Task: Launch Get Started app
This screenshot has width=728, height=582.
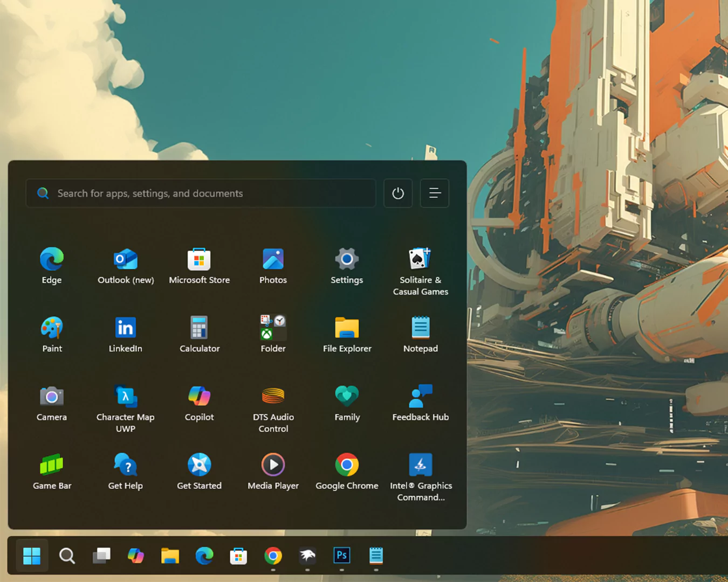Action: point(199,471)
